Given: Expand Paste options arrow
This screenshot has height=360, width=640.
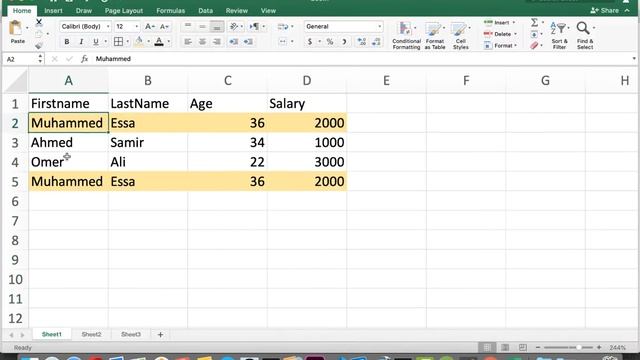Looking at the screenshot, I should tap(27, 28).
